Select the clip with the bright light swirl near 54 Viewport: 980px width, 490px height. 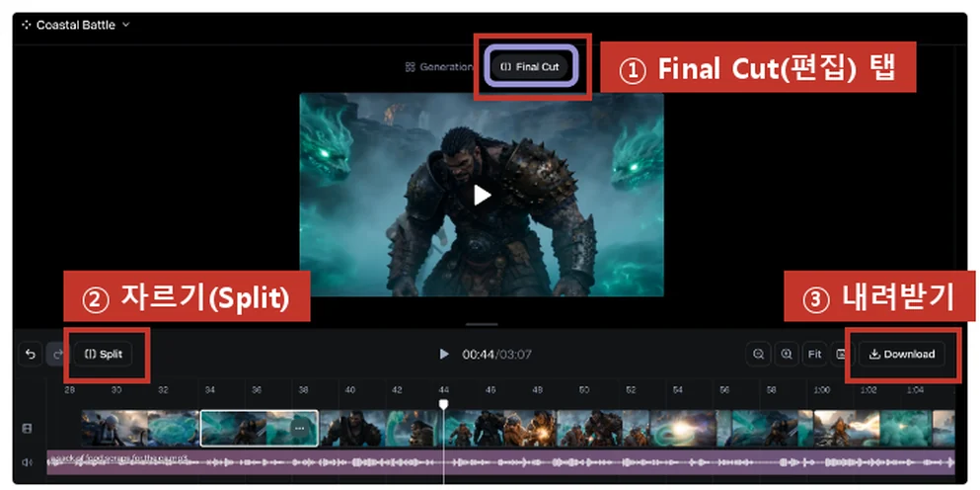coord(683,428)
